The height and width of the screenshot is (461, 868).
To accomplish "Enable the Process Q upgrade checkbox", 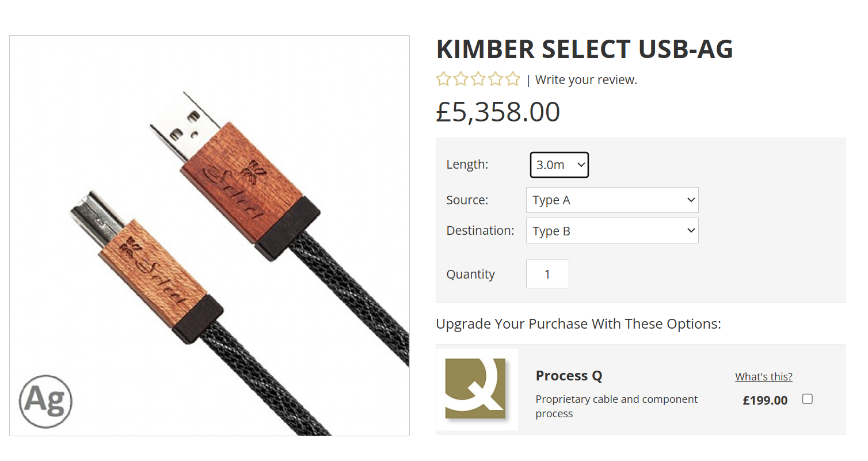I will tap(808, 399).
